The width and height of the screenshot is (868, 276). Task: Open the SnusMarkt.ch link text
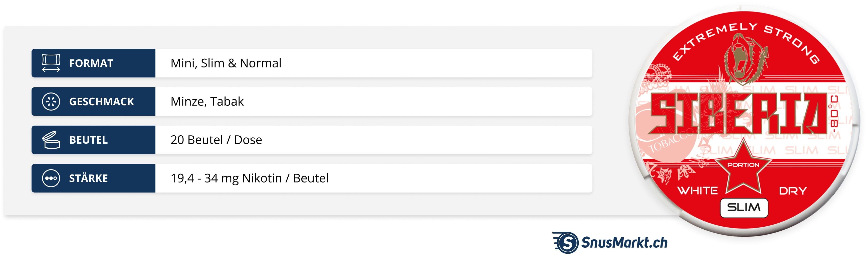pyautogui.click(x=624, y=243)
